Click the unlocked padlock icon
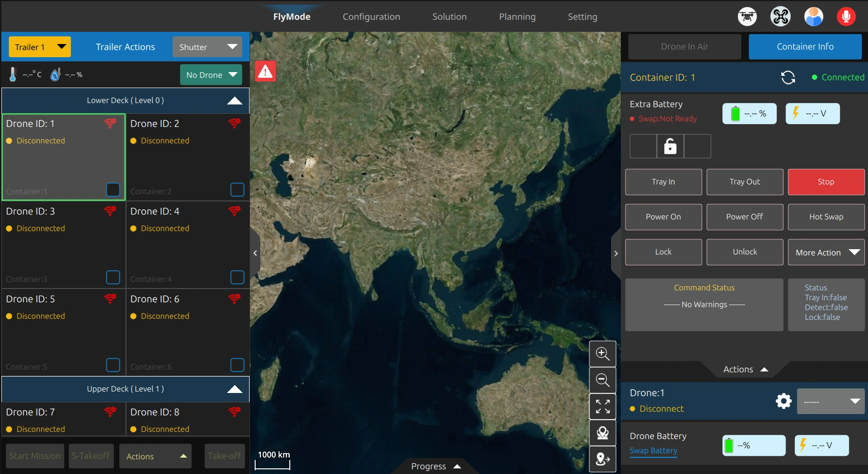The height and width of the screenshot is (474, 868). click(x=670, y=146)
